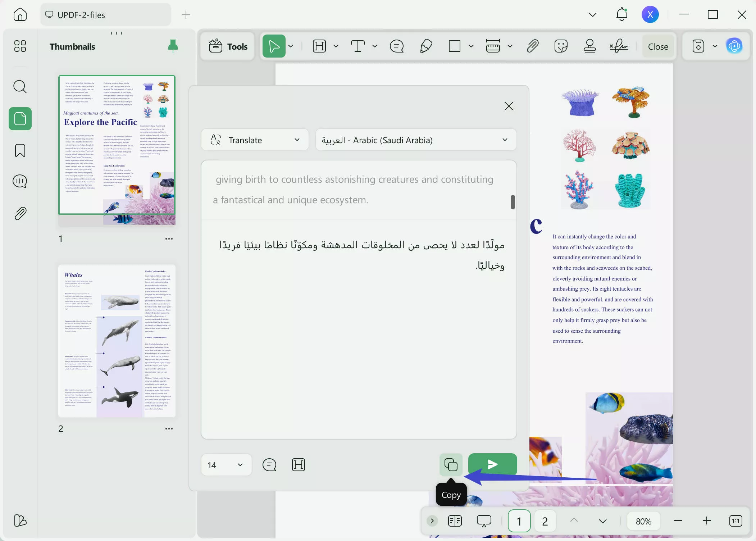The height and width of the screenshot is (541, 756).
Task: Attach a file with the paperclip tool
Action: coord(532,46)
